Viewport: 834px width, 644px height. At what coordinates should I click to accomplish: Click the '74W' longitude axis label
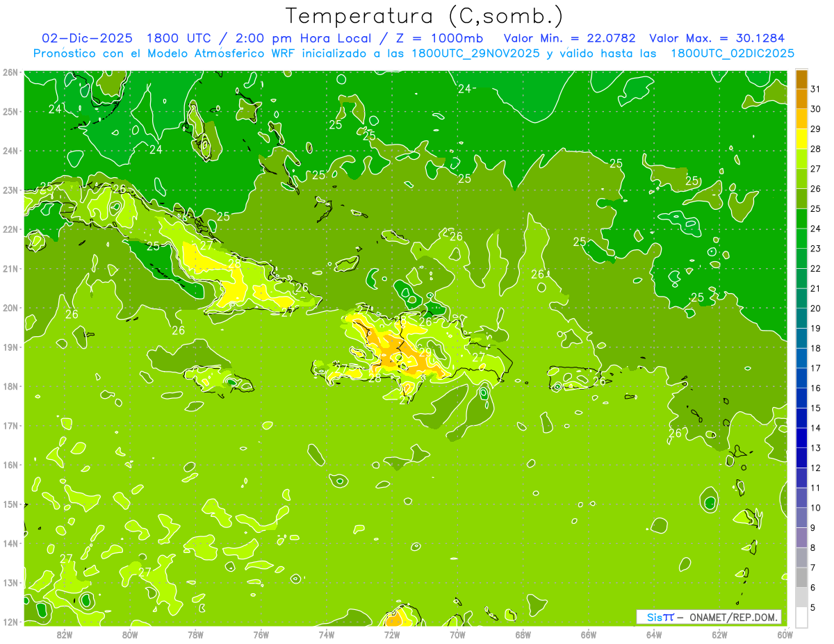pos(326,634)
